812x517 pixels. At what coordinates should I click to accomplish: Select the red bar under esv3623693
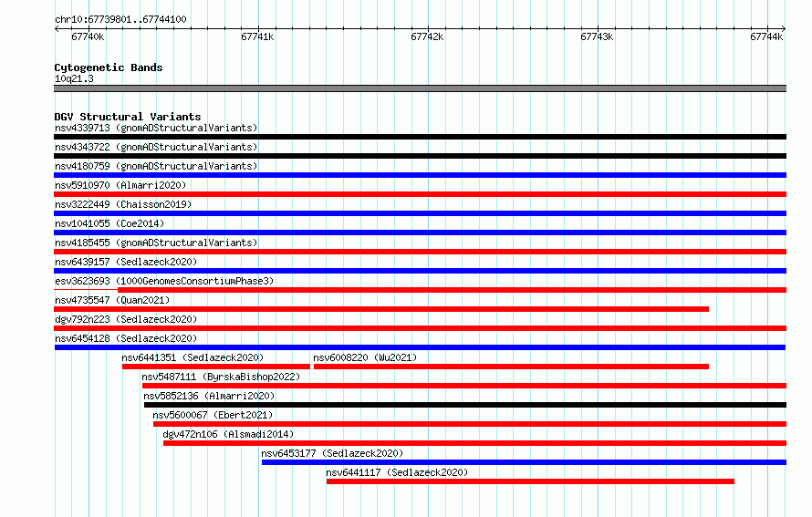453,290
